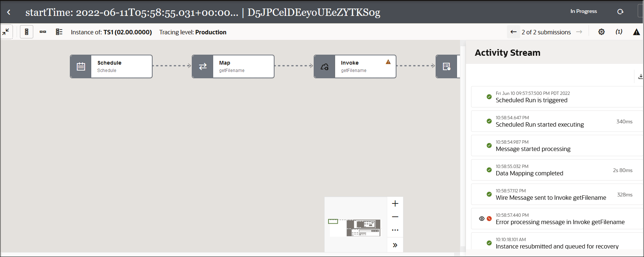This screenshot has width=644, height=257.
Task: Click green check beside 'Message started processing'
Action: point(489,145)
